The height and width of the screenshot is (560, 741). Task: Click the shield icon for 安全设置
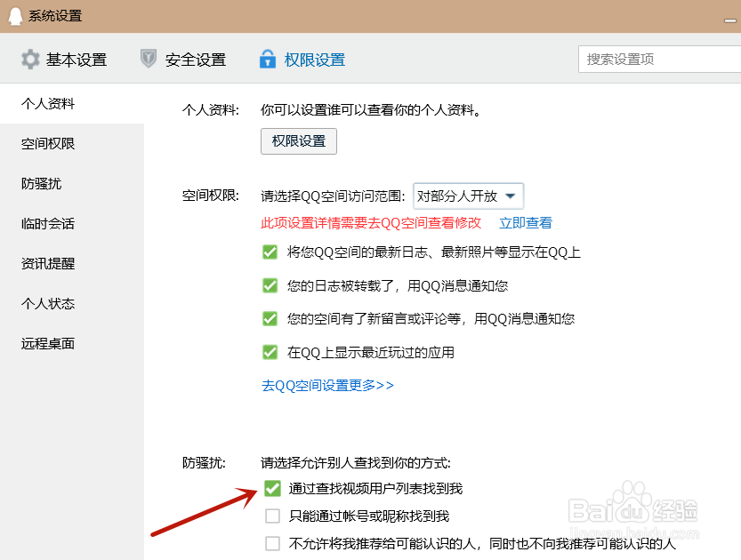click(149, 59)
